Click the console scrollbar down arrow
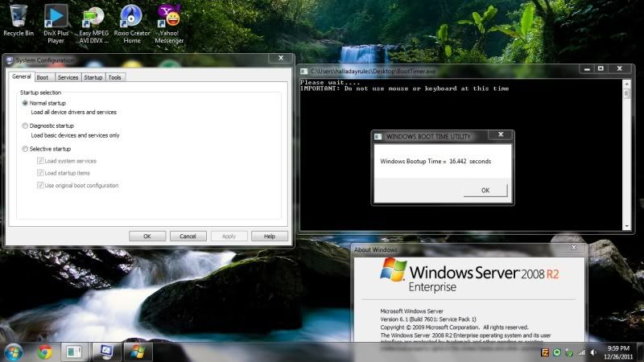Viewport: 644px width, 362px height. pos(627,226)
